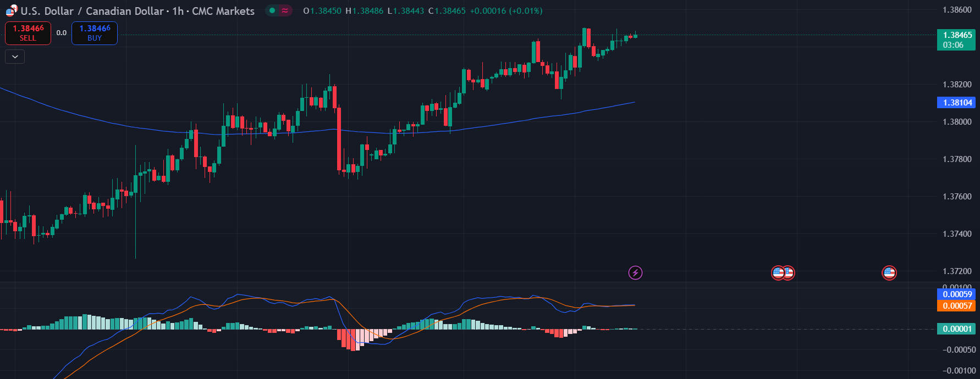Click the −0.00050 MACD axis label
This screenshot has height=379, width=980.
[x=959, y=350]
